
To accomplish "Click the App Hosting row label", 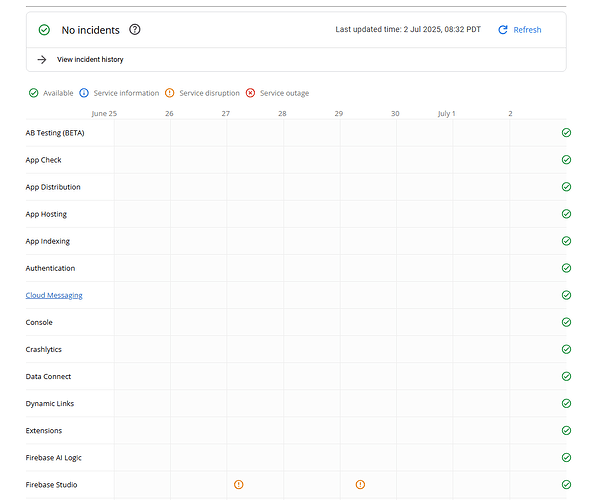I will click(x=46, y=214).
